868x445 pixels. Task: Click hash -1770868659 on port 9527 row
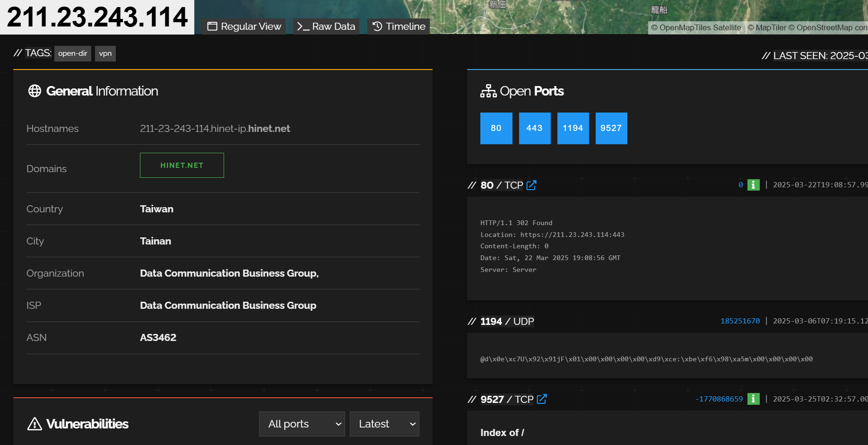(x=719, y=399)
